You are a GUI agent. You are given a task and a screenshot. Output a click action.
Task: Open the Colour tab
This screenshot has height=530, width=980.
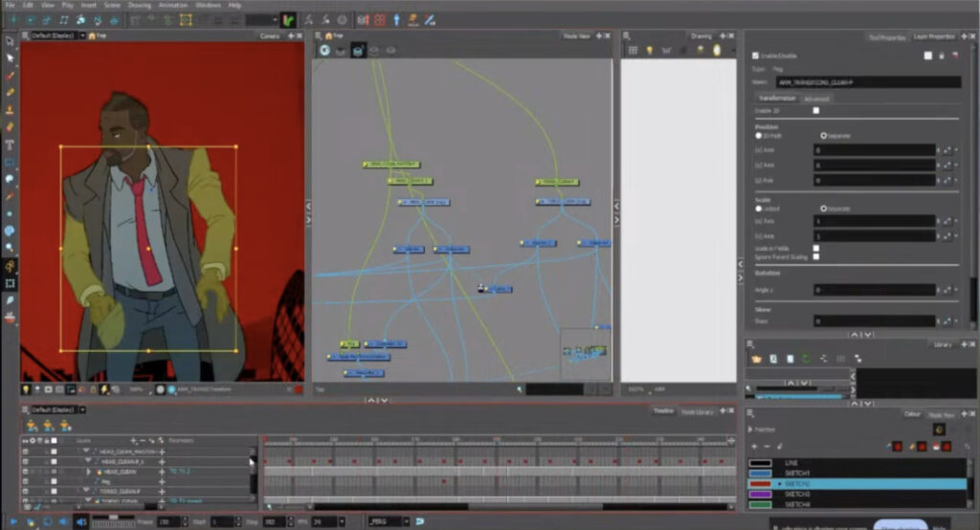(912, 413)
